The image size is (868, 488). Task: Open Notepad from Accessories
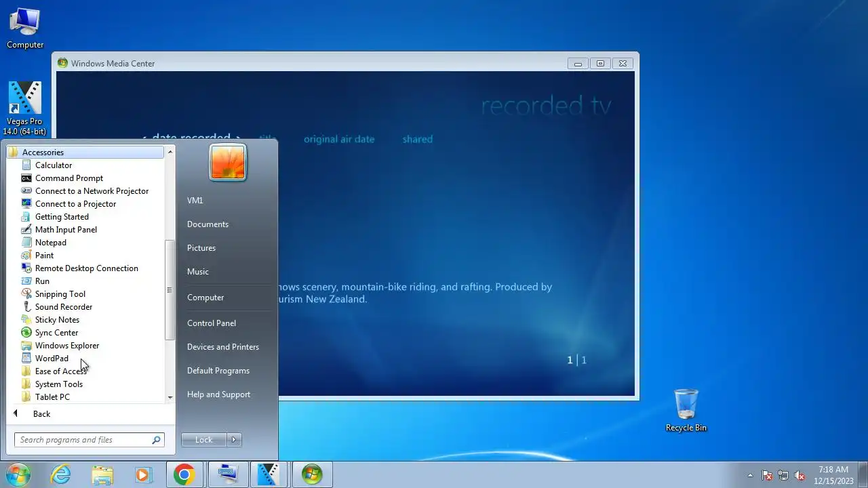[51, 243]
